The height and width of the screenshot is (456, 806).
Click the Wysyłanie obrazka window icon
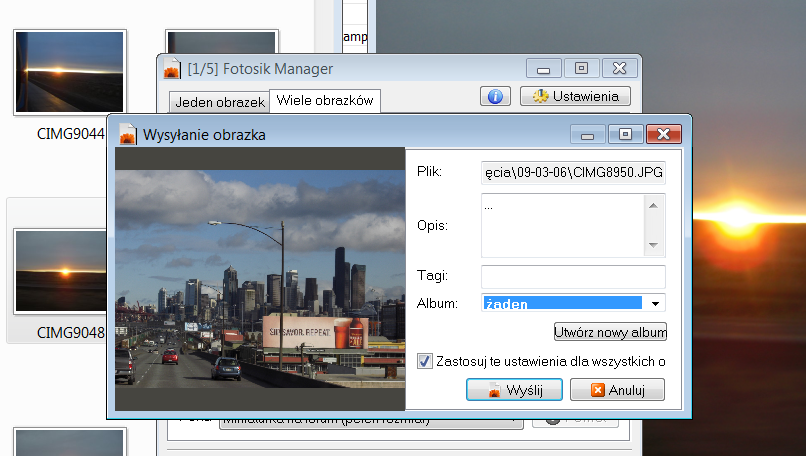pyautogui.click(x=127, y=134)
